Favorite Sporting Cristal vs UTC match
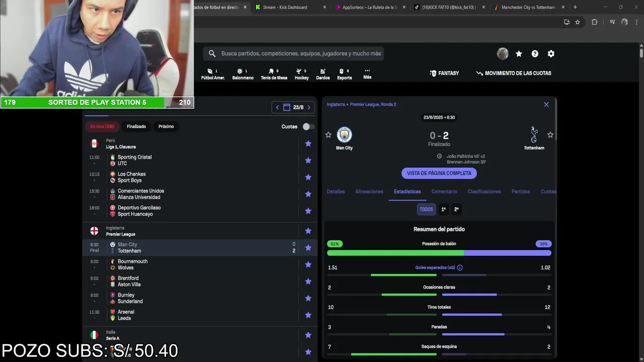The width and height of the screenshot is (644, 362). [308, 160]
